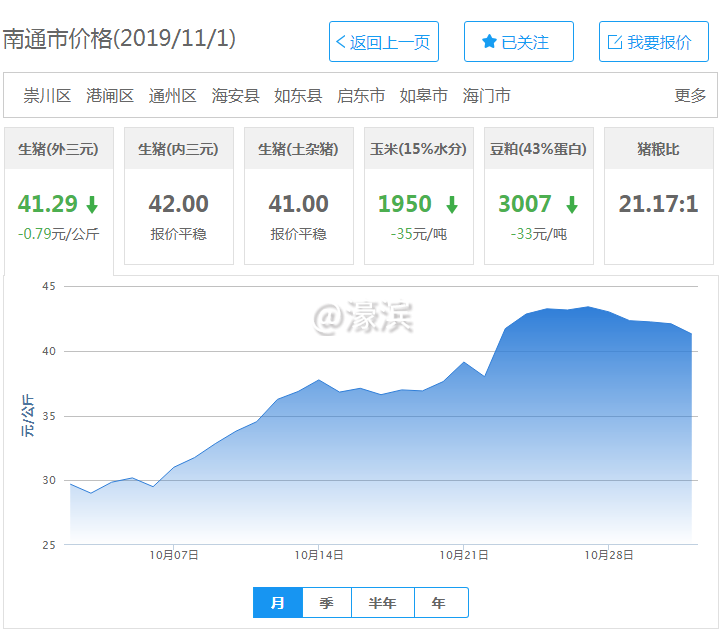Click green down arrow beside 41.29
This screenshot has height=631, width=722.
(x=92, y=205)
